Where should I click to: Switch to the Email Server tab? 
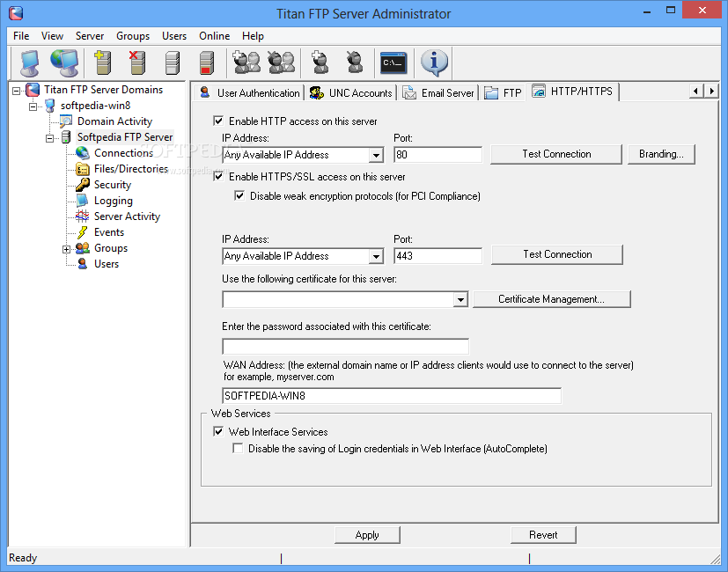tap(438, 93)
